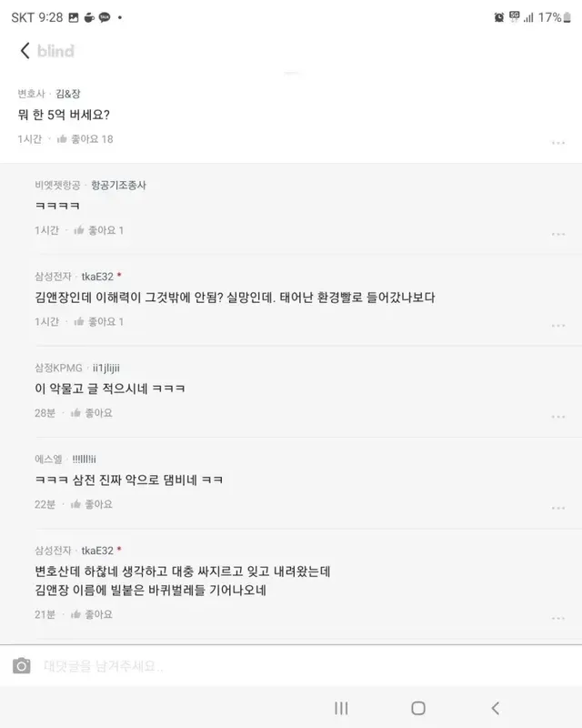Image resolution: width=582 pixels, height=728 pixels.
Task: Tap thumbs-up on the last 삼성전자 reply
Action: pos(80,614)
